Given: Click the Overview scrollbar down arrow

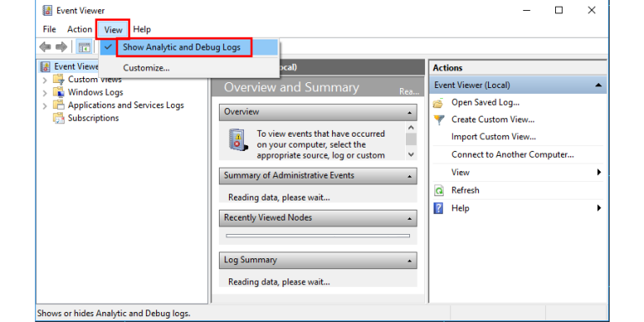Looking at the screenshot, I should click(411, 155).
